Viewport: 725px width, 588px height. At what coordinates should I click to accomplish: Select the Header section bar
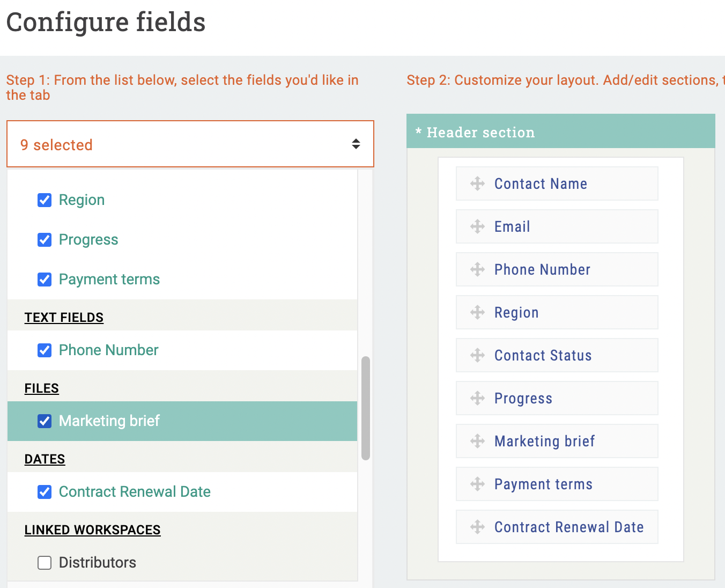[560, 132]
